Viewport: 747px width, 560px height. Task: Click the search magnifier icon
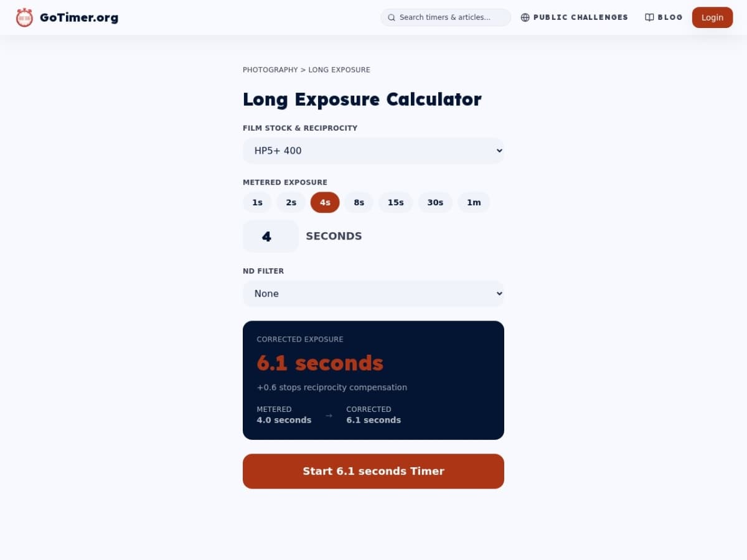point(392,17)
